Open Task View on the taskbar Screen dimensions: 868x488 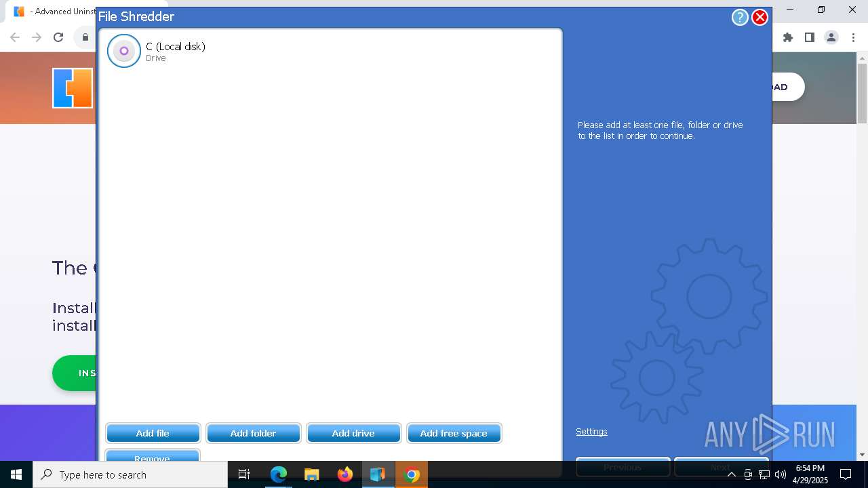pos(244,474)
